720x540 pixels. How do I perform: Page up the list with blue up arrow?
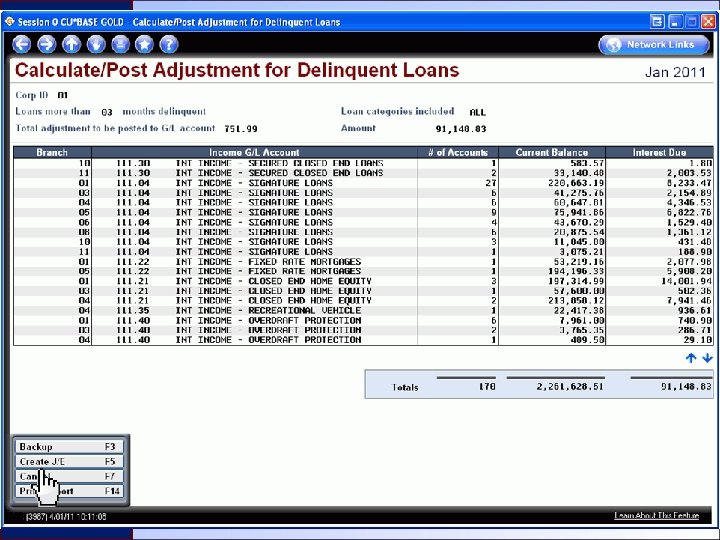pyautogui.click(x=691, y=358)
